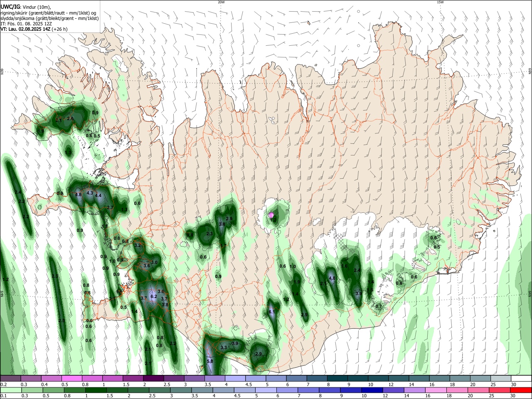Click the darkest green swatch labeled 1 in lower legend

[96, 390]
